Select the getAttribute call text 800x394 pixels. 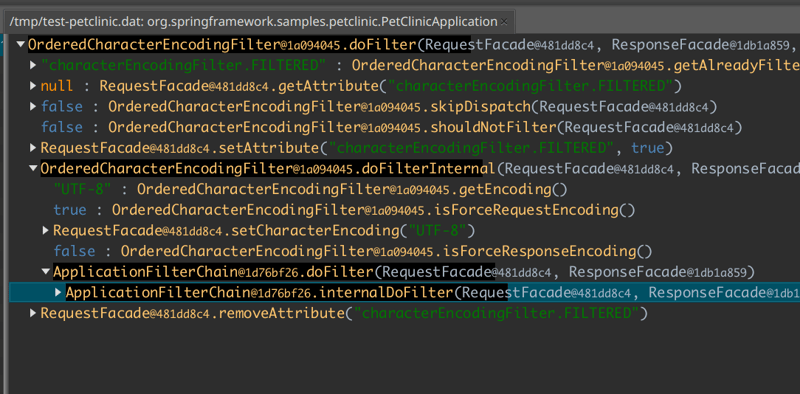tap(390, 86)
